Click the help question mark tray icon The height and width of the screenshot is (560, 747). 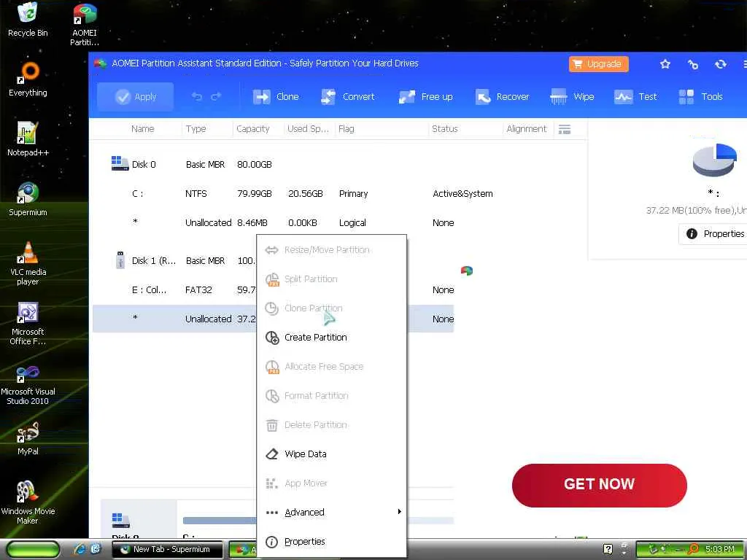point(608,550)
